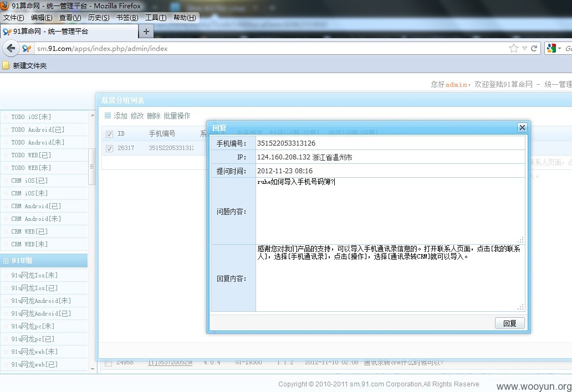This screenshot has height=392, width=572.
Task: Click the 回复 submit button
Action: pyautogui.click(x=509, y=323)
